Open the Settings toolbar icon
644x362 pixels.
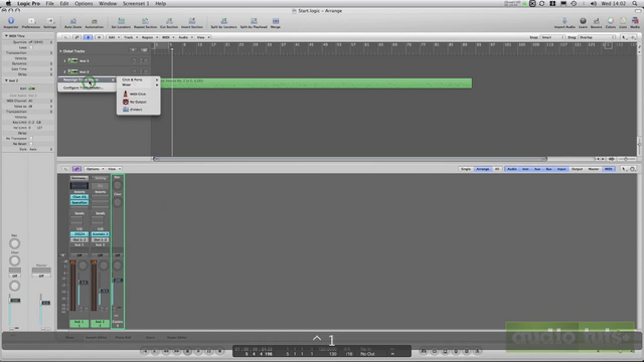[50, 23]
